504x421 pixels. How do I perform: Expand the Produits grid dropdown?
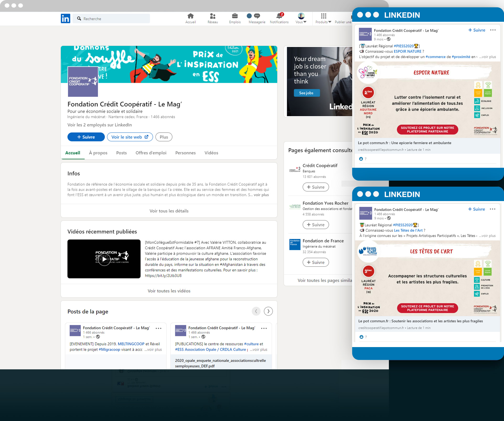(x=323, y=18)
